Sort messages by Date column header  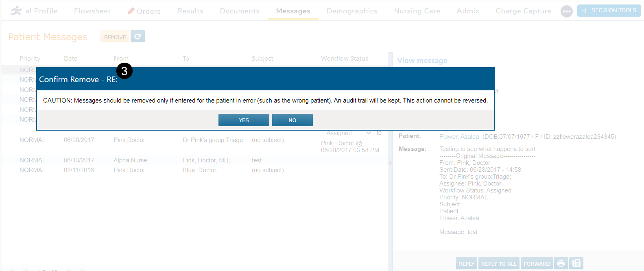[70, 59]
